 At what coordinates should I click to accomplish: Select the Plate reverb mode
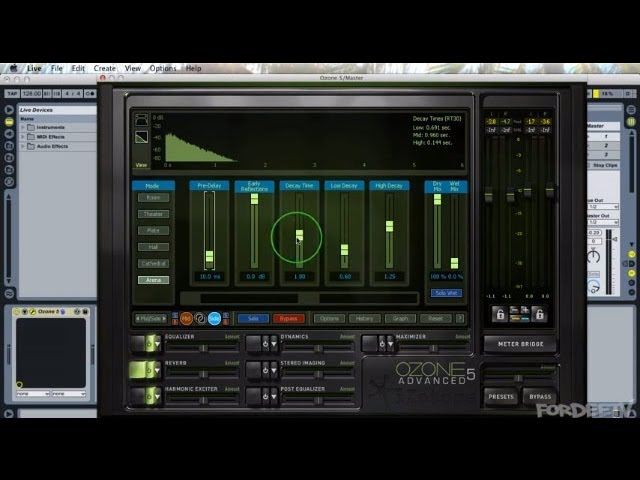pos(153,231)
